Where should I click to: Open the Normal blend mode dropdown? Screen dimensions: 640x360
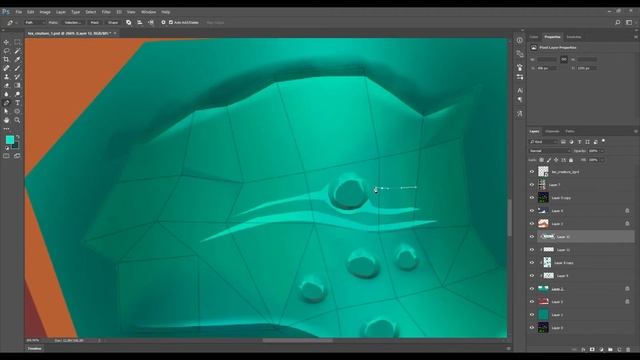pos(550,151)
